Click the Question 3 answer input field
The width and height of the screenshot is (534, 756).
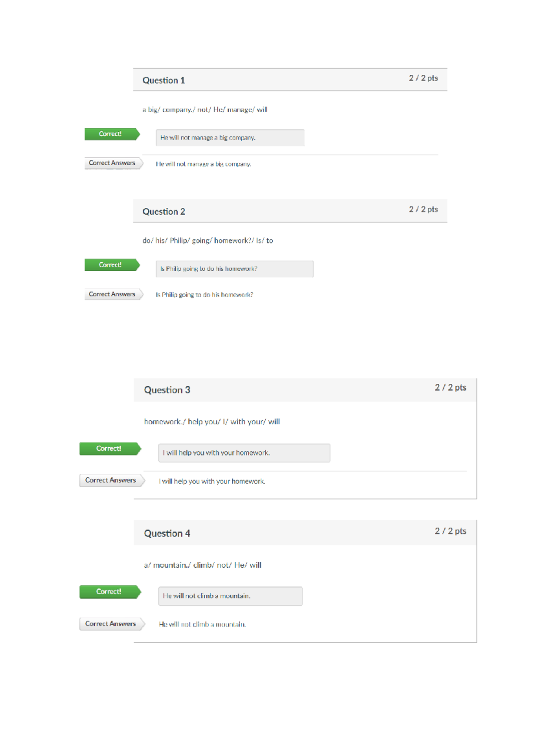click(x=244, y=453)
